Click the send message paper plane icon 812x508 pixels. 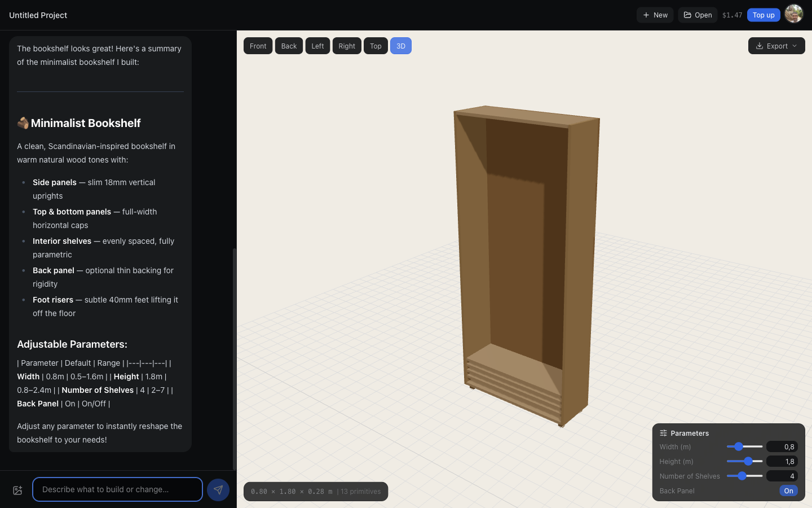click(218, 489)
